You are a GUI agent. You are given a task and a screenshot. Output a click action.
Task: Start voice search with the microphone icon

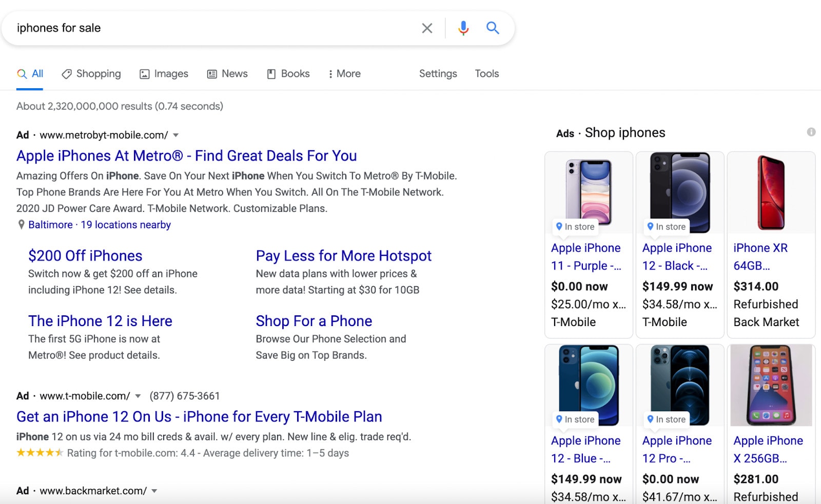click(x=463, y=28)
